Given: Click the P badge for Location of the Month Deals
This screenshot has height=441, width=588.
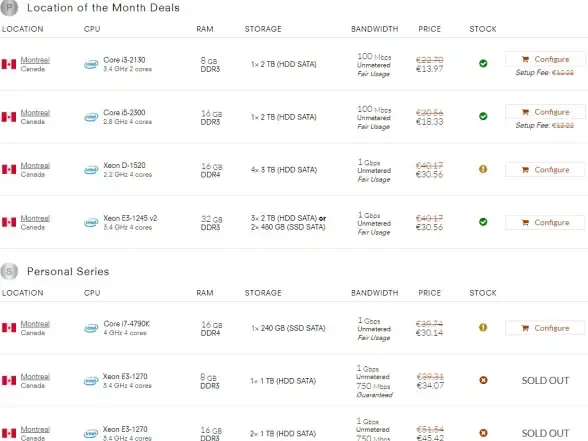Looking at the screenshot, I should (x=9, y=8).
